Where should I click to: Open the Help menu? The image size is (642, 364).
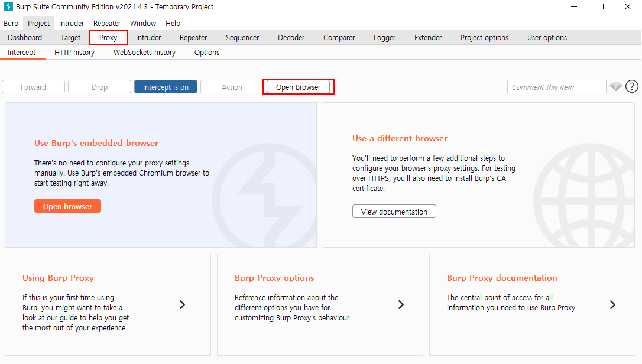click(173, 23)
